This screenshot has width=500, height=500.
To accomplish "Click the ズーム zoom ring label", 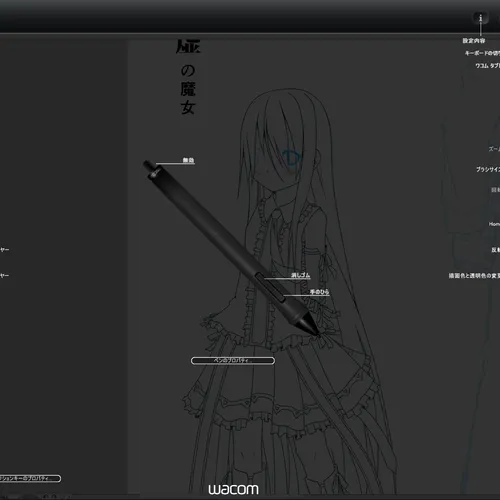I will point(494,149).
